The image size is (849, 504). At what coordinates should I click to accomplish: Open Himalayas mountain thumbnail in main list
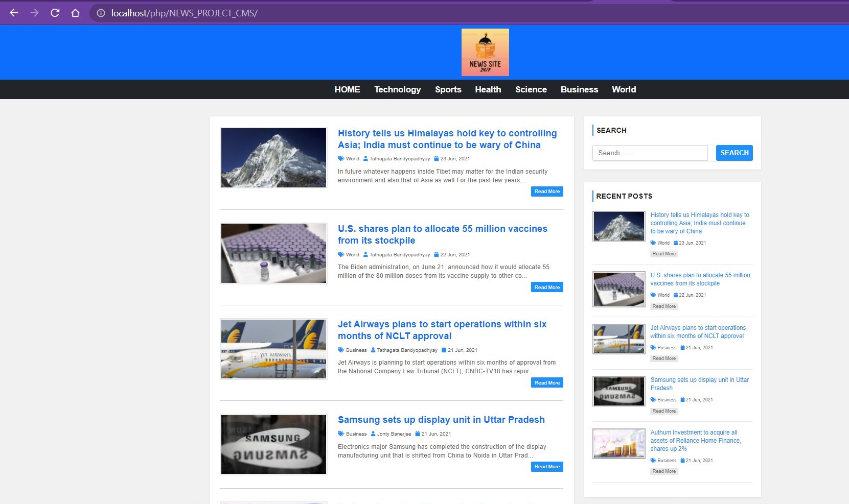click(x=273, y=158)
